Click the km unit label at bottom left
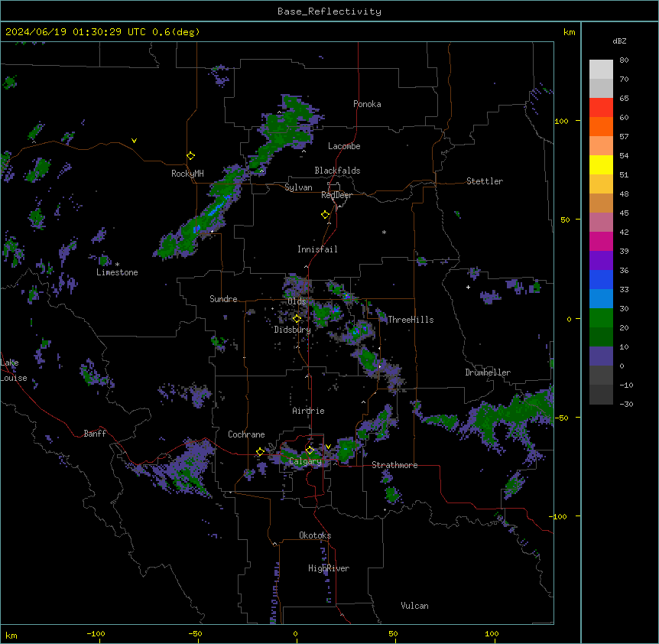This screenshot has width=659, height=644. [11, 636]
